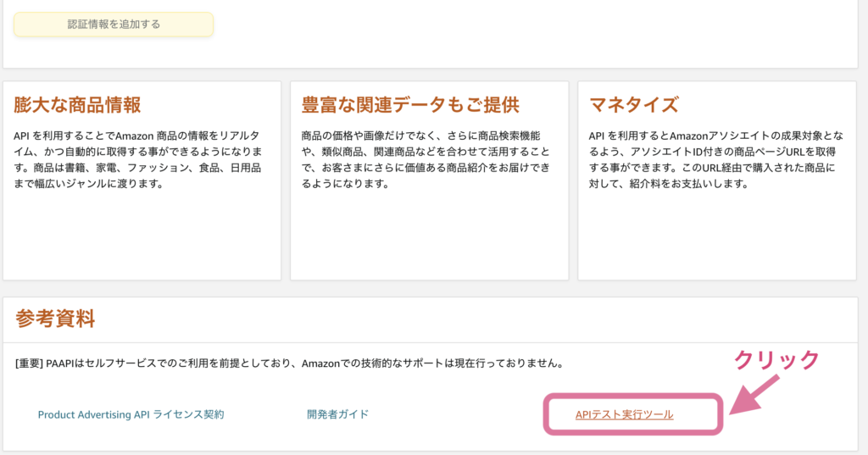Image resolution: width=868 pixels, height=455 pixels.
Task: Open Product Advertising API ライセンス契約 link
Action: coord(131,414)
